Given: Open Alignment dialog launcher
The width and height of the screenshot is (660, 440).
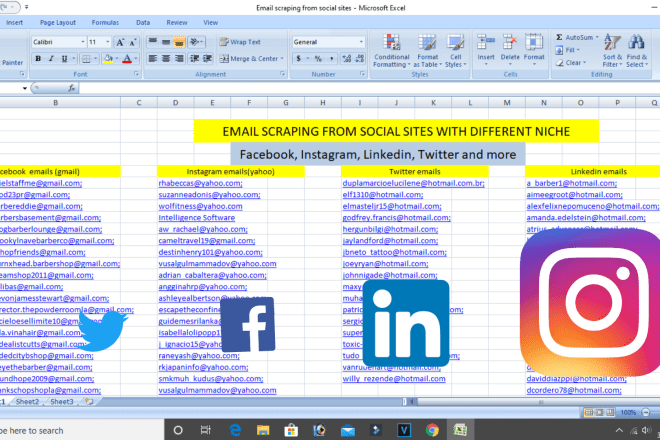Looking at the screenshot, I should (x=282, y=74).
